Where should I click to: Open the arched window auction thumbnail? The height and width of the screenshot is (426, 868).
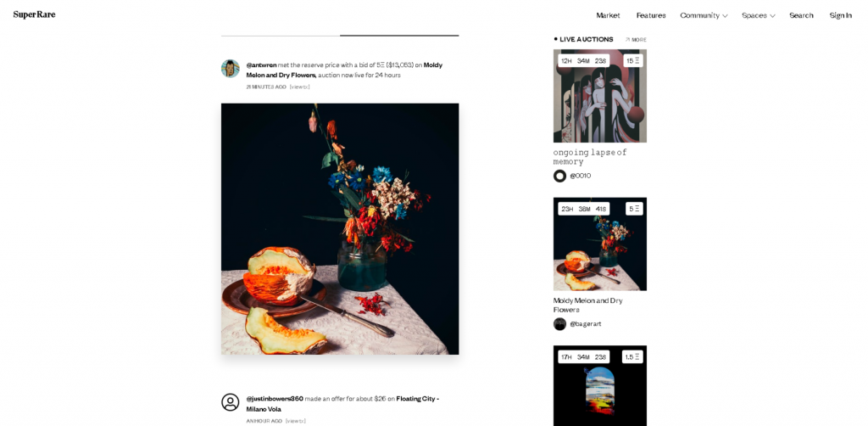click(x=600, y=385)
